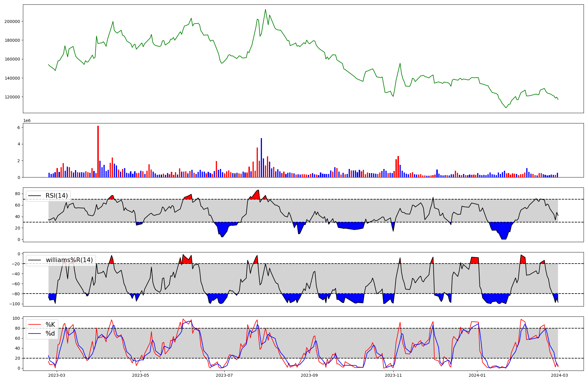Click the 200000 price axis label
The image size is (588, 382).
pos(12,21)
